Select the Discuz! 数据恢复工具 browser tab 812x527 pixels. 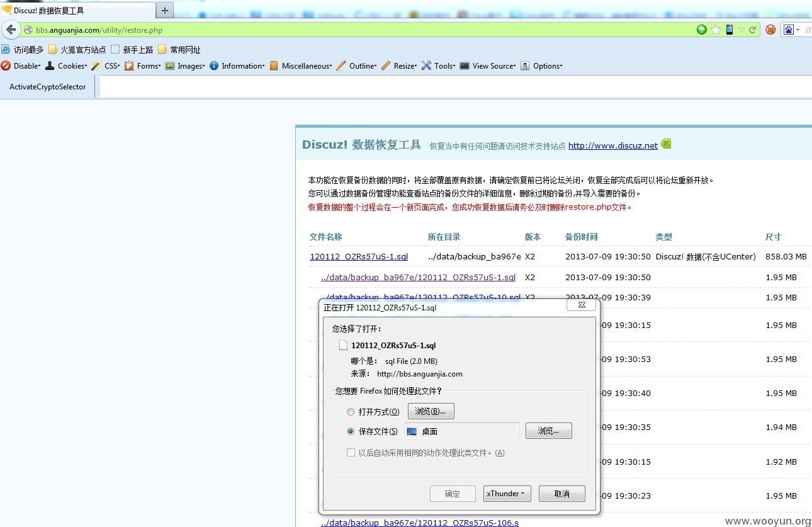pos(77,10)
